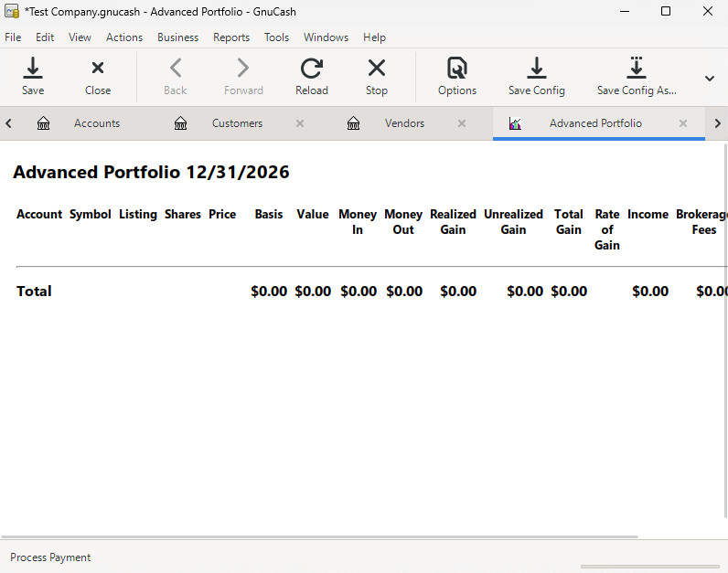Click the Money In column header
Viewport: 728px width, 573px height.
358,222
